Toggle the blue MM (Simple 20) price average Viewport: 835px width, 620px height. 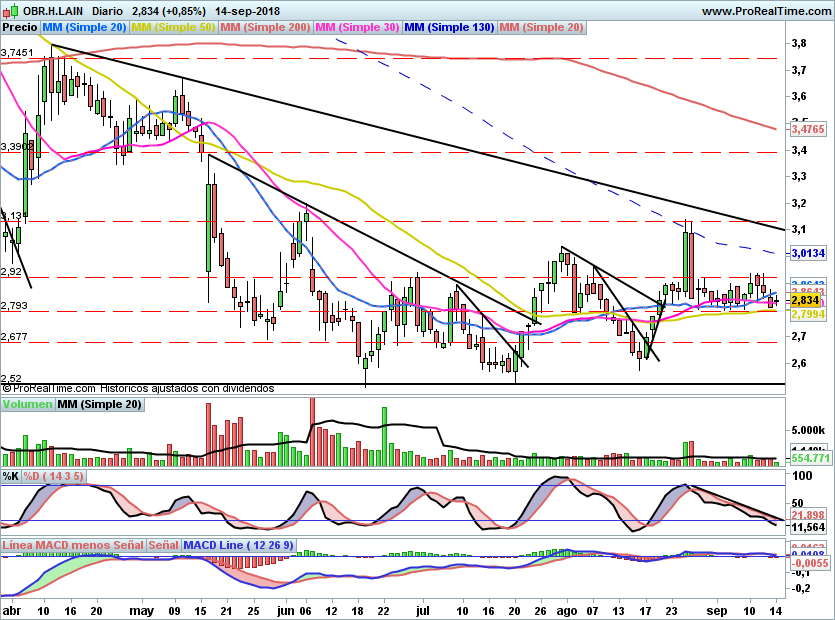tap(85, 27)
